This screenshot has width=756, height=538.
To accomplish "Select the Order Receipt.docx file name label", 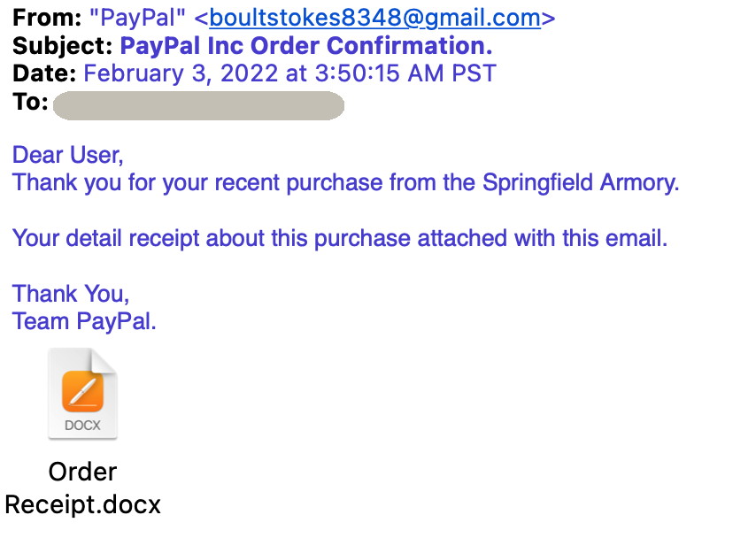I will [82, 488].
